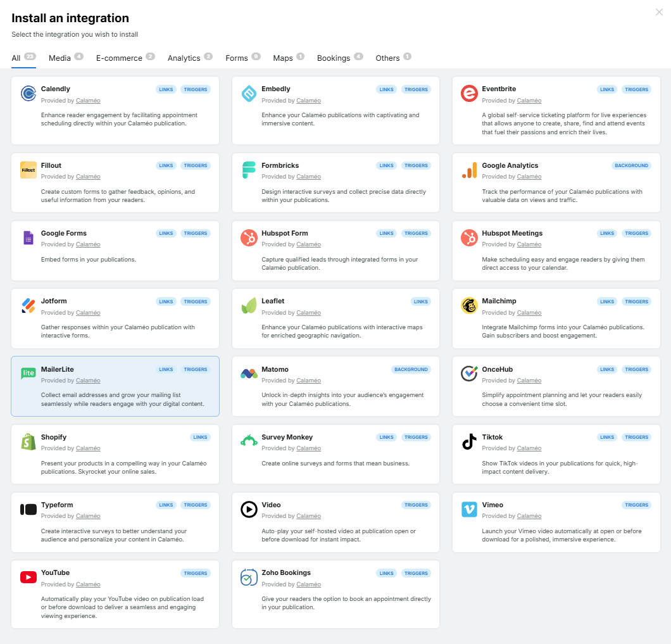Click the Formbricks logo icon

point(249,170)
